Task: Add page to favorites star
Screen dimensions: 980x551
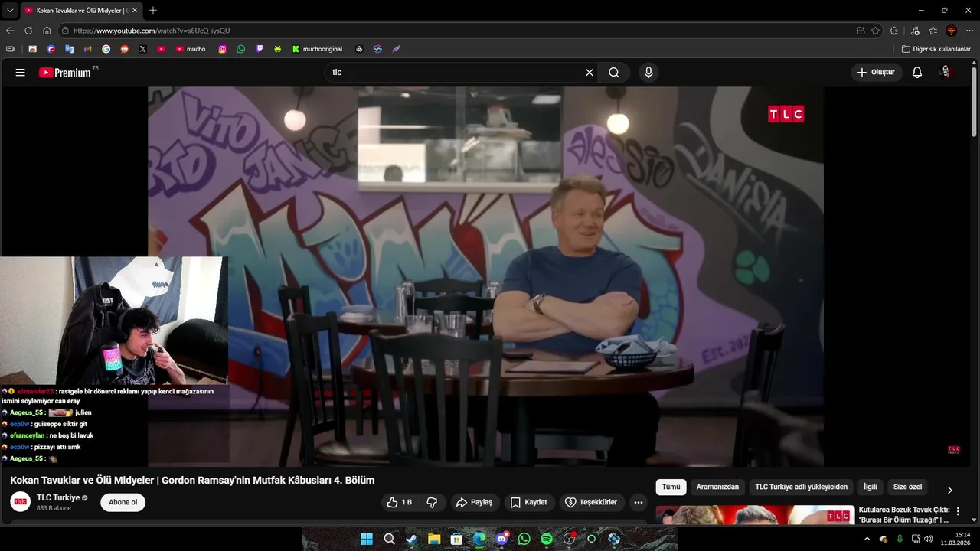Action: coord(877,31)
